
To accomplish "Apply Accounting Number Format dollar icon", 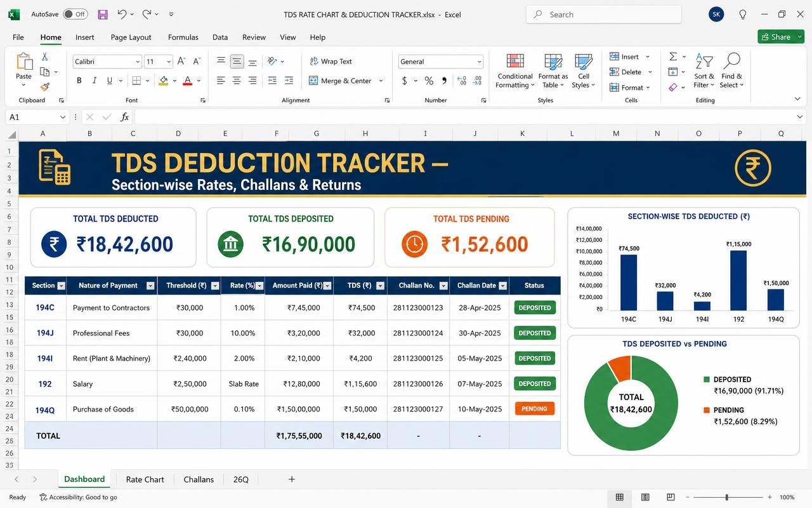I will click(x=405, y=81).
